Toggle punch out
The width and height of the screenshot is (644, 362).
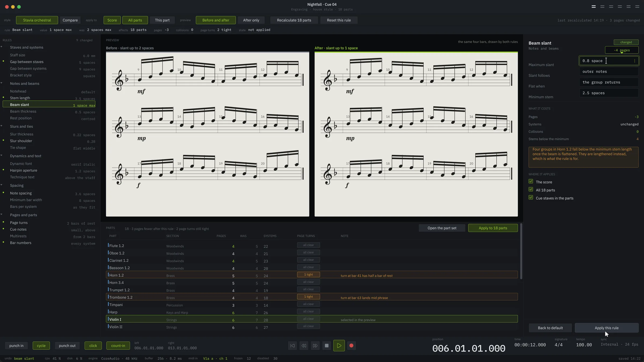tap(67, 346)
